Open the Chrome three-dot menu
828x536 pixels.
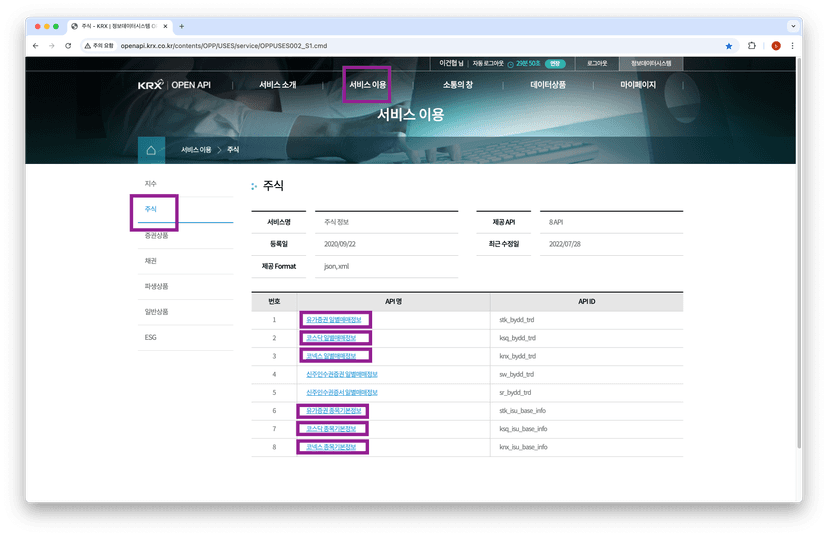(792, 46)
